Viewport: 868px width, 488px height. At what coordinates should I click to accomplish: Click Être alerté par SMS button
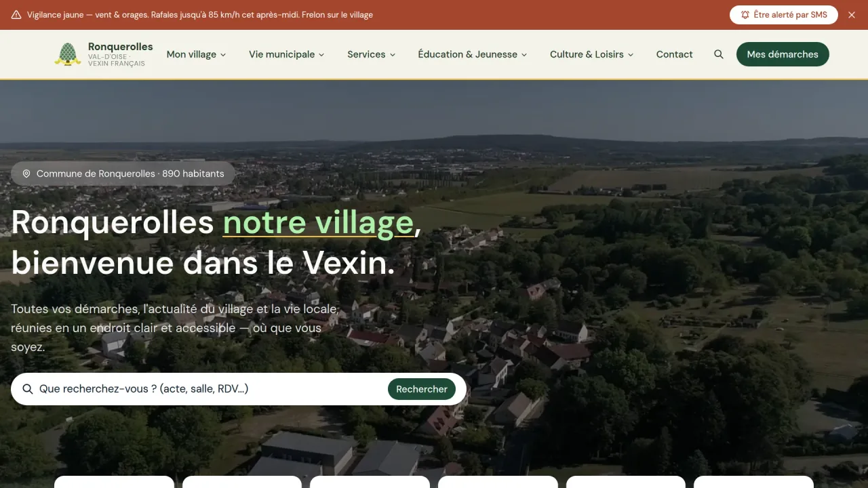pos(784,15)
